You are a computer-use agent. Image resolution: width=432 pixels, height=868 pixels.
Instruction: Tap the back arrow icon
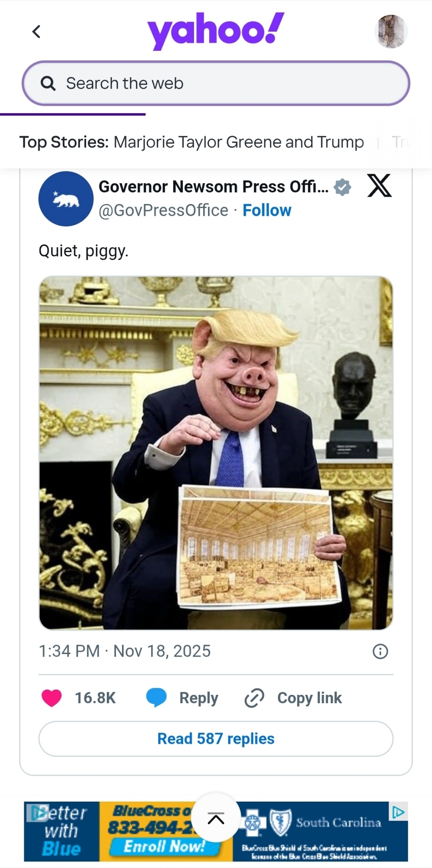click(36, 32)
